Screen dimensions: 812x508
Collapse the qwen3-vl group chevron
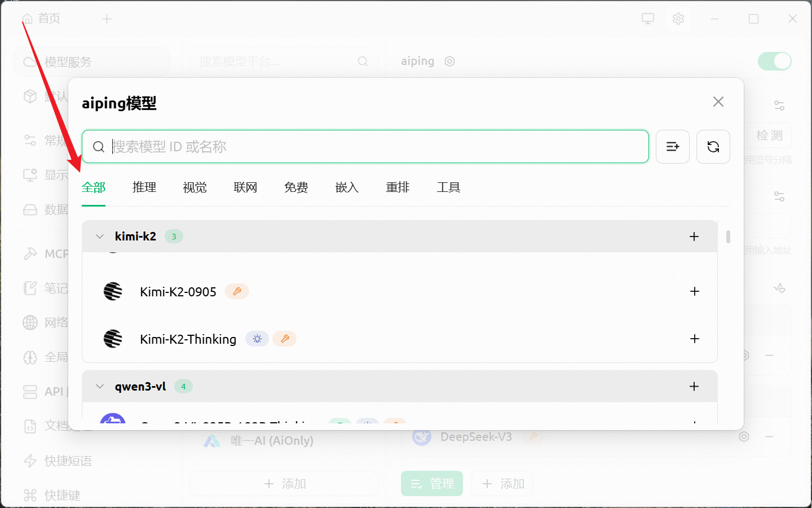coord(100,387)
